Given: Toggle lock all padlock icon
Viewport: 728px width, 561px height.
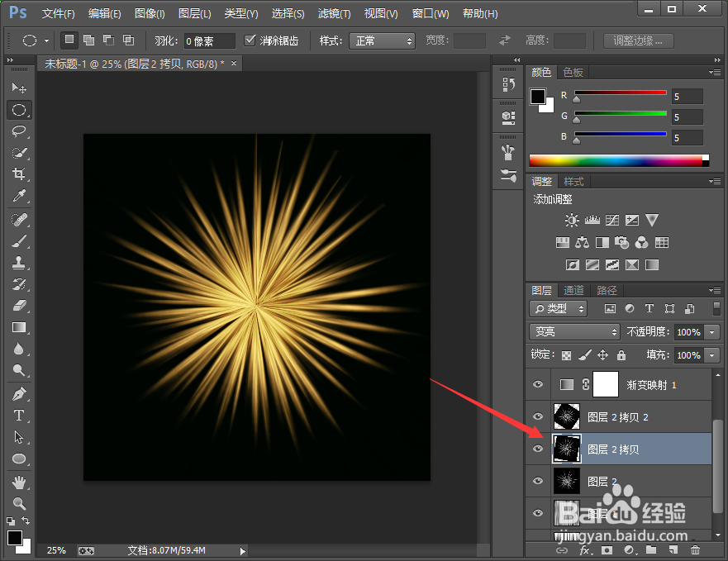Looking at the screenshot, I should point(621,355).
